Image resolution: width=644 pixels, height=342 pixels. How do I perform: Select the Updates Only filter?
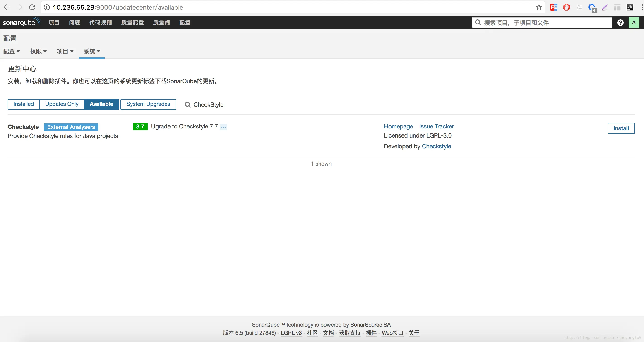tap(62, 104)
